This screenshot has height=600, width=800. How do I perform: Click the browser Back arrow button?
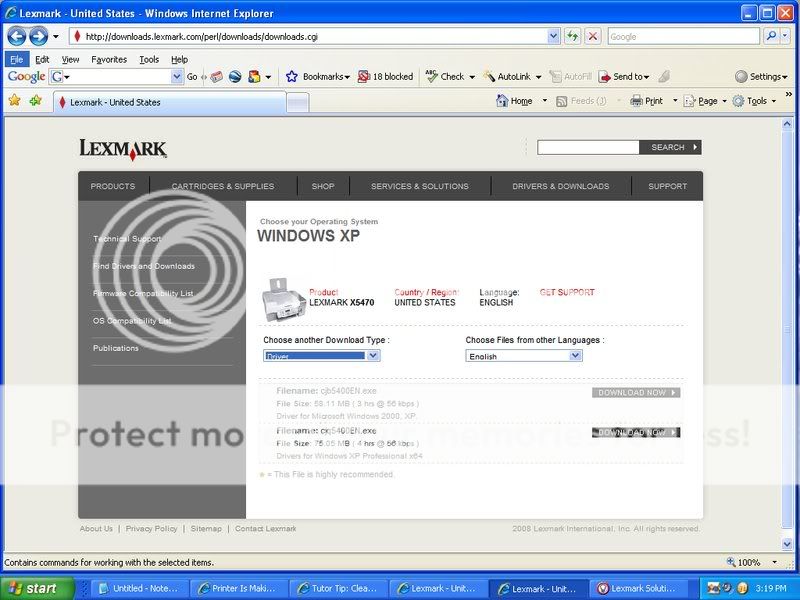tap(16, 36)
